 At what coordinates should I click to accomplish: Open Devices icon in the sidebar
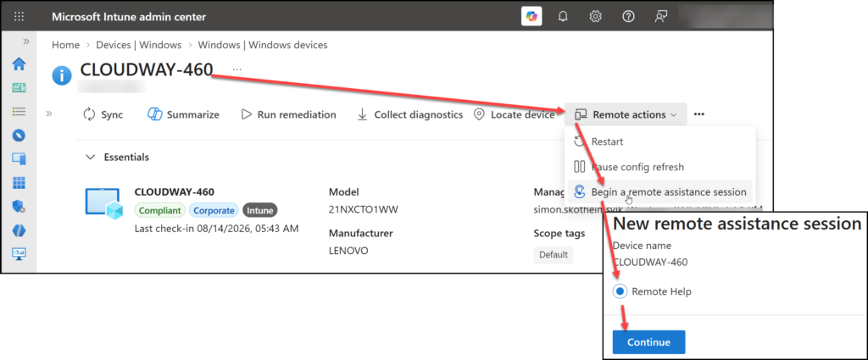click(19, 159)
